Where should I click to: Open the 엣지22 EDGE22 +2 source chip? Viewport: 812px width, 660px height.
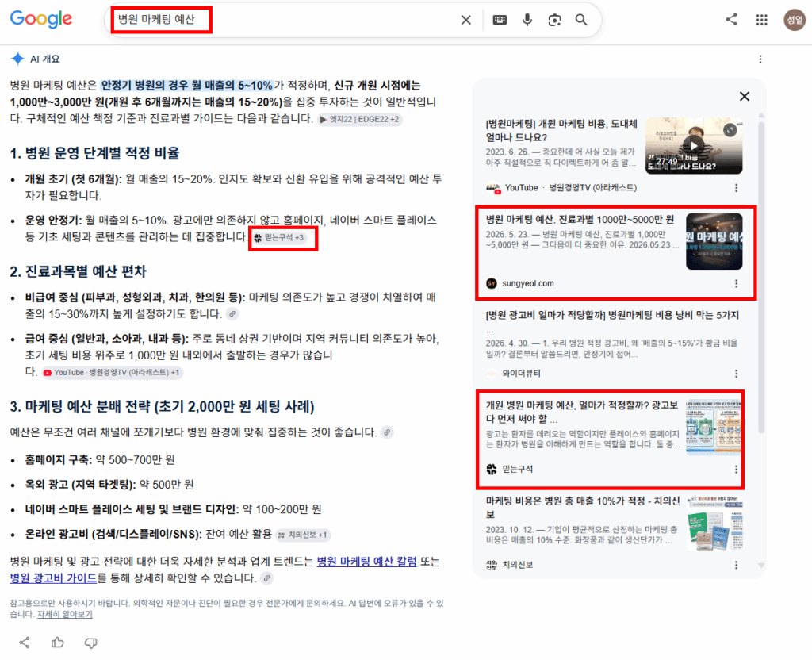[360, 119]
